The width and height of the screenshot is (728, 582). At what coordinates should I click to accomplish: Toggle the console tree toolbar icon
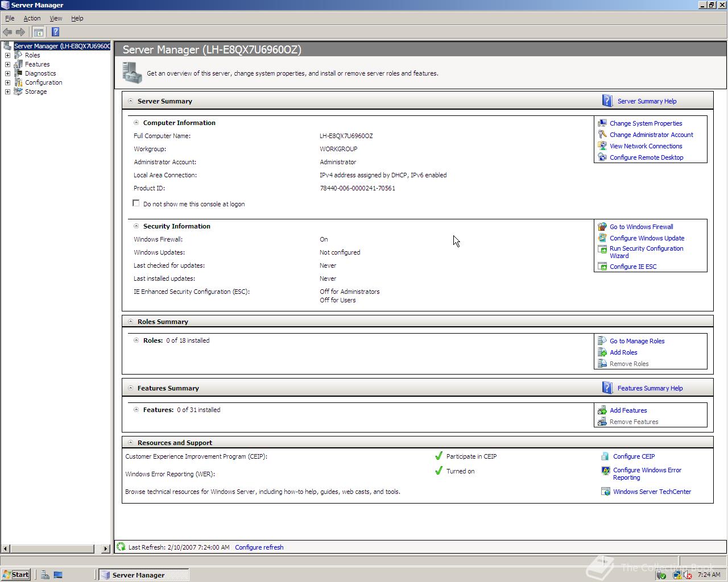(x=38, y=32)
